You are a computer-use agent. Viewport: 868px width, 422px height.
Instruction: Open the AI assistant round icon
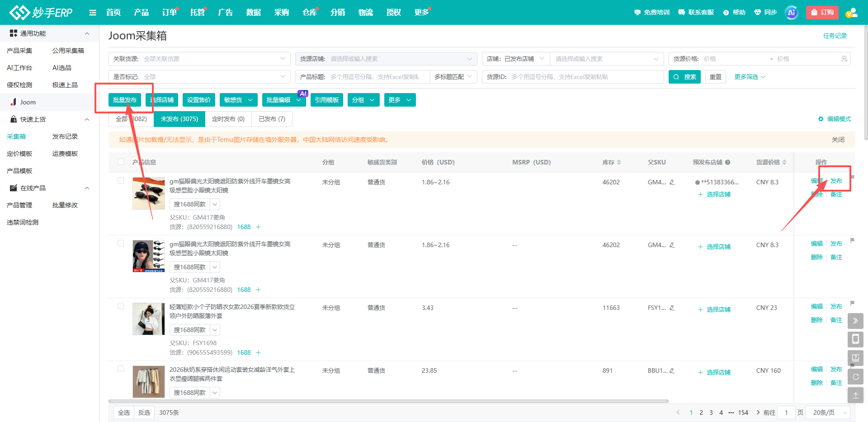tap(791, 13)
